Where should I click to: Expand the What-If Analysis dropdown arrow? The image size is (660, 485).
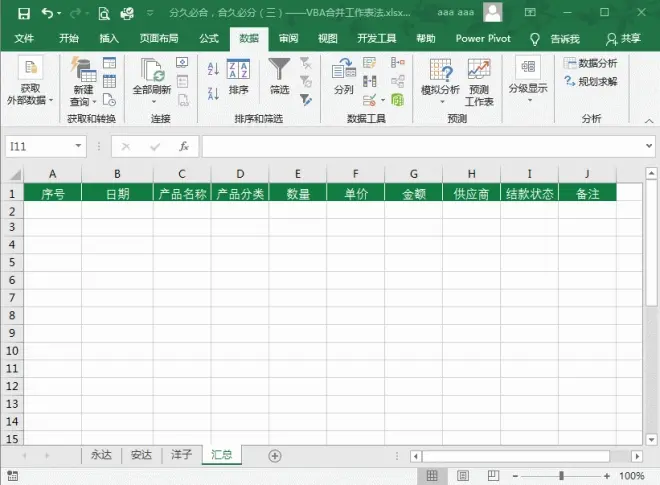point(442,102)
